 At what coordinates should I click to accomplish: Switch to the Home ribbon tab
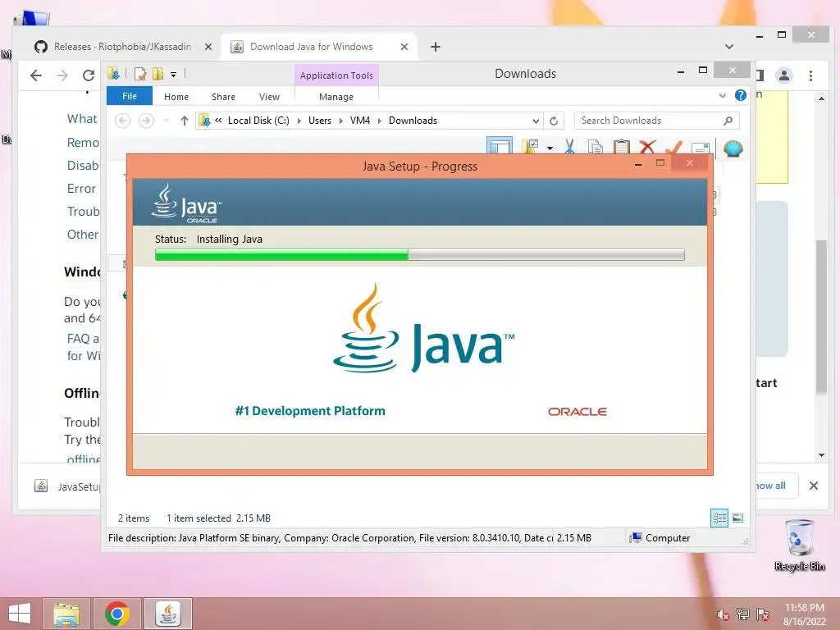coord(176,97)
